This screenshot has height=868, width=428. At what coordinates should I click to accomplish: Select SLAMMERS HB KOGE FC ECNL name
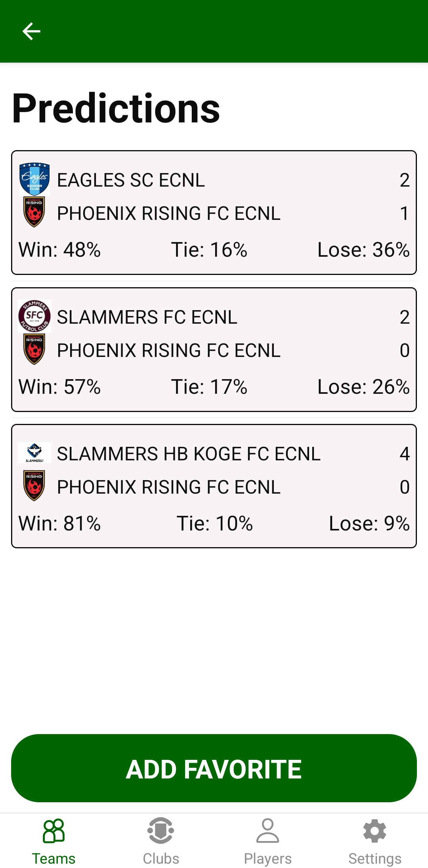pos(189,454)
